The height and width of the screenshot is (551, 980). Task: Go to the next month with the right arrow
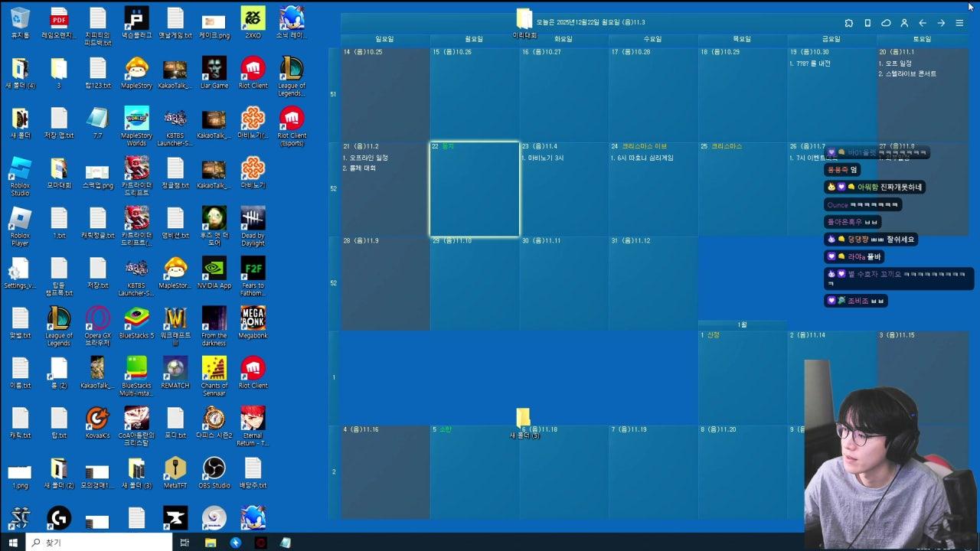click(941, 23)
